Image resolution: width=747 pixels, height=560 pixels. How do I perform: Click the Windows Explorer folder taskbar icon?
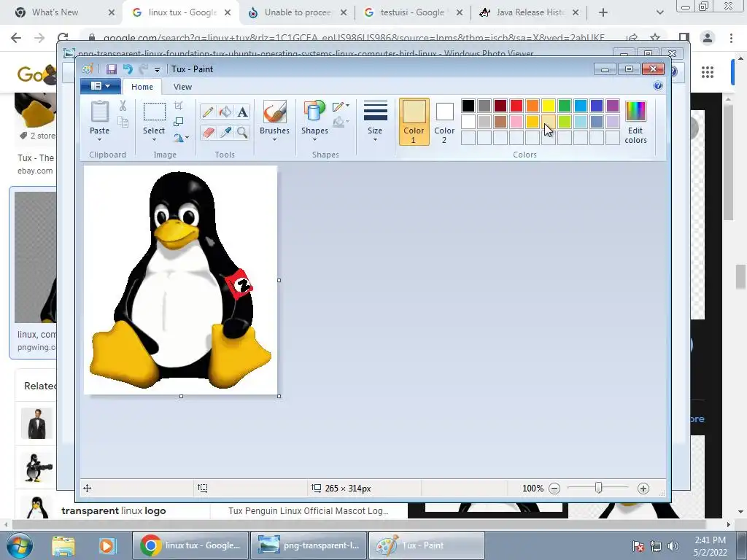pos(63,545)
